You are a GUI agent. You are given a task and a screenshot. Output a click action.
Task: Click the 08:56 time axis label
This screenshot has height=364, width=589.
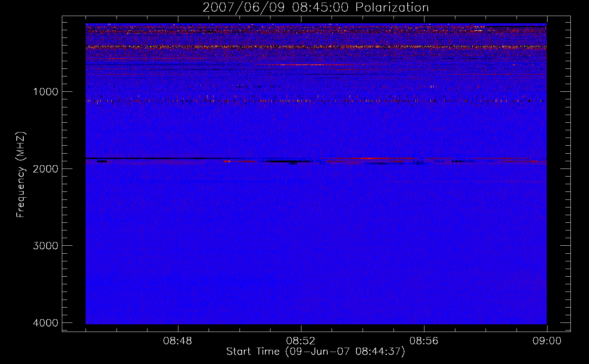[424, 341]
